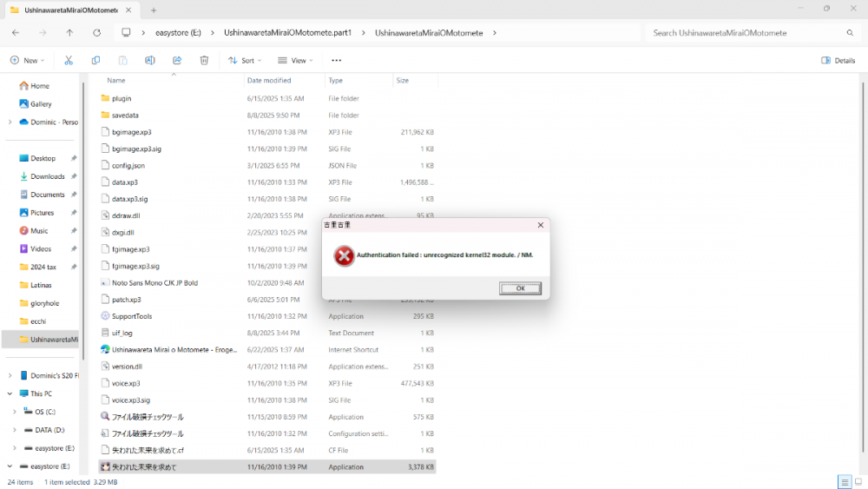868x489 pixels.
Task: Sort files by Date modified column
Action: tap(268, 81)
